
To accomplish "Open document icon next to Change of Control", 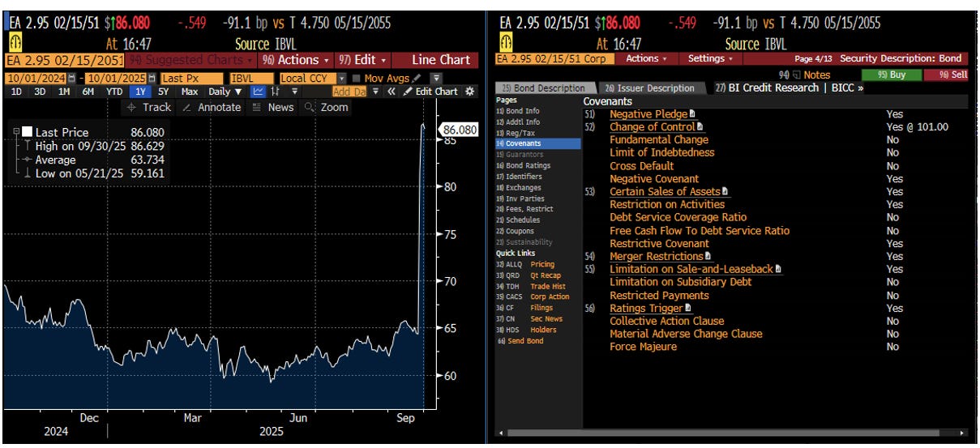I will tap(700, 127).
